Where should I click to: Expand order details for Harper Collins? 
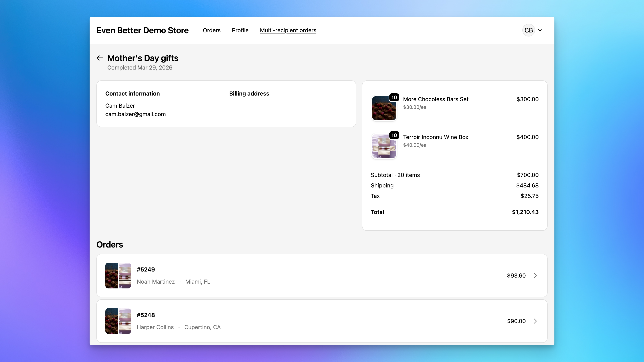point(535,321)
